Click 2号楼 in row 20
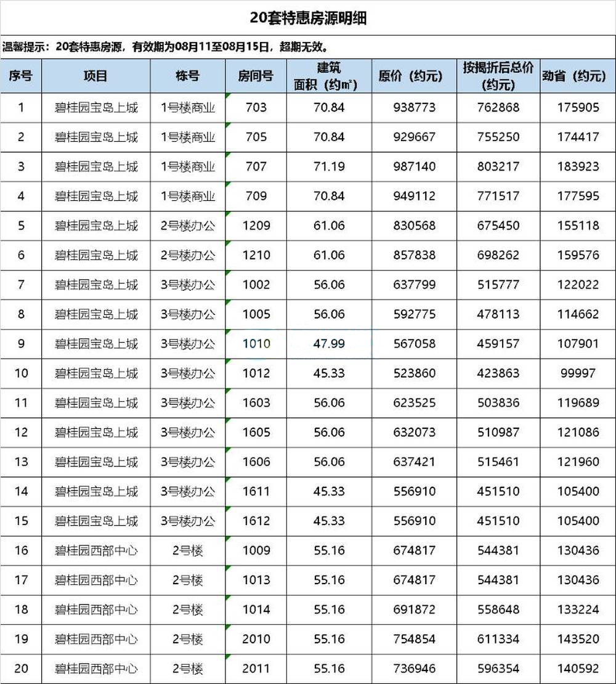The height and width of the screenshot is (684, 616). click(x=187, y=669)
